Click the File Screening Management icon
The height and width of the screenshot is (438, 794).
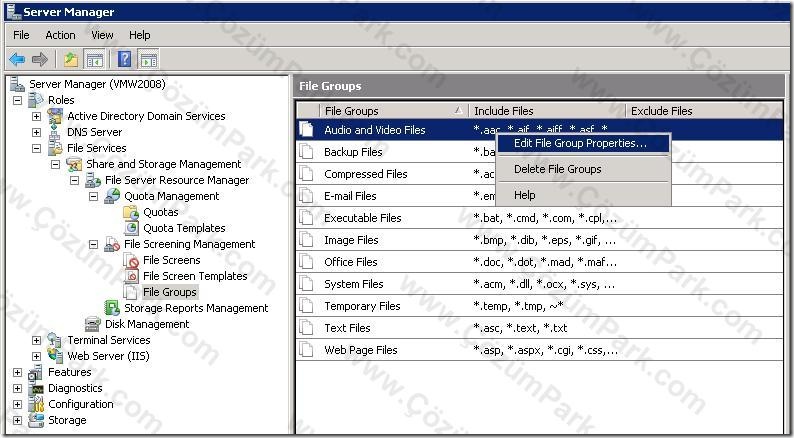pos(112,244)
